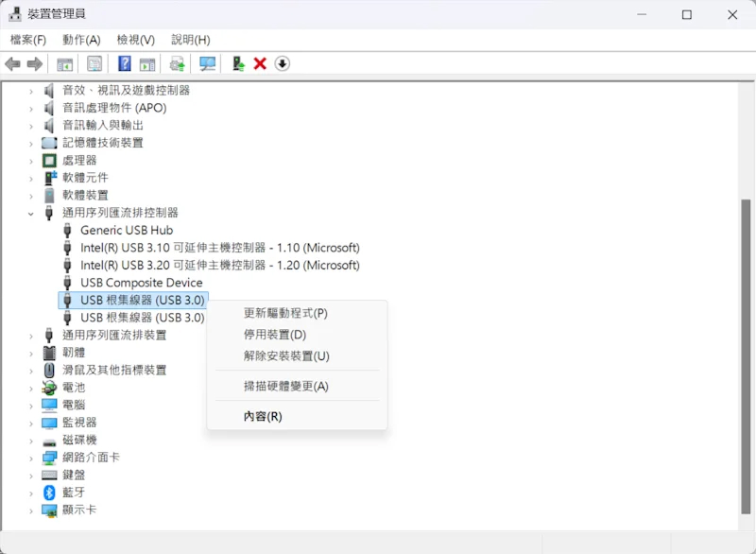Open the 檢視(V) menu

(136, 40)
